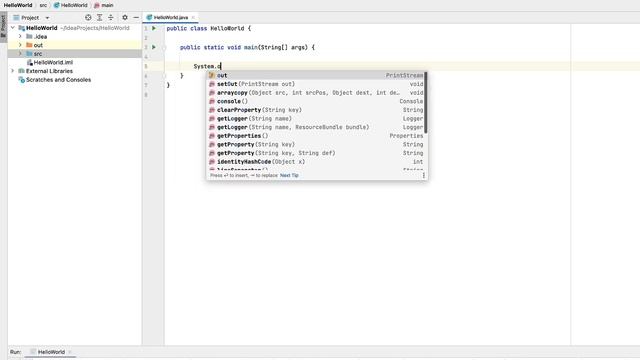Open Project panel settings gear
640x360 pixels.
pos(125,18)
